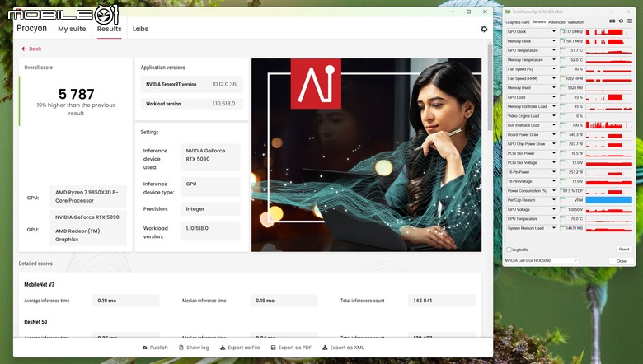Image resolution: width=643 pixels, height=364 pixels.
Task: Open the 16-Pin Voltage sensor dropdown
Action: point(554,181)
